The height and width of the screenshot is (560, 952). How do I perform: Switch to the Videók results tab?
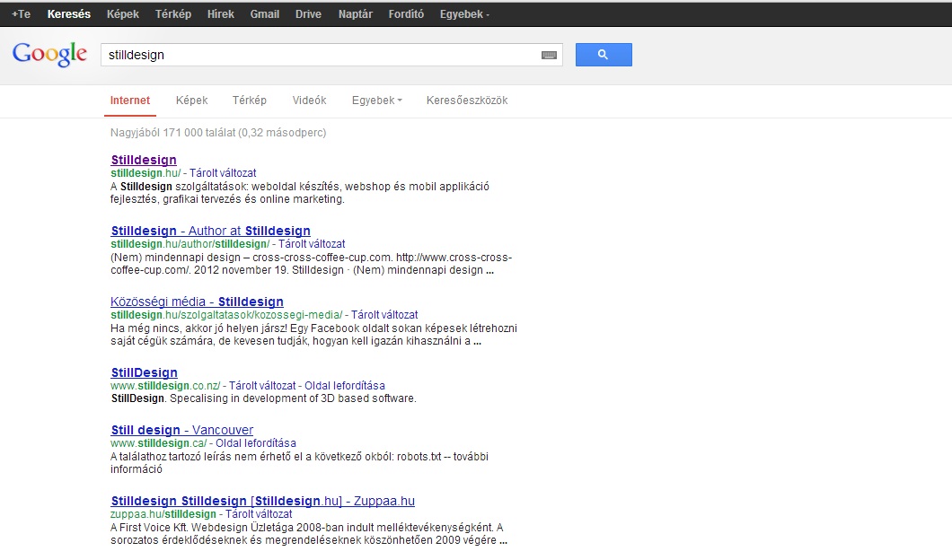point(309,101)
